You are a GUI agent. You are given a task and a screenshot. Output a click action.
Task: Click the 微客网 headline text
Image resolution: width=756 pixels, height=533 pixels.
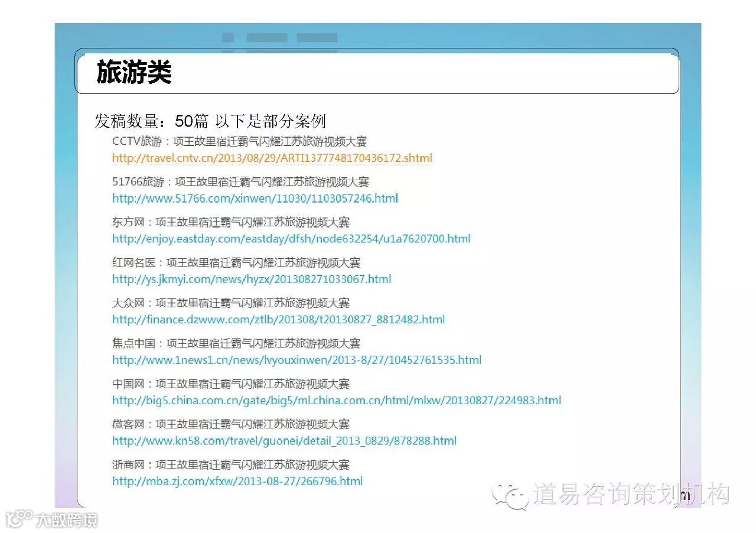pyautogui.click(x=231, y=424)
